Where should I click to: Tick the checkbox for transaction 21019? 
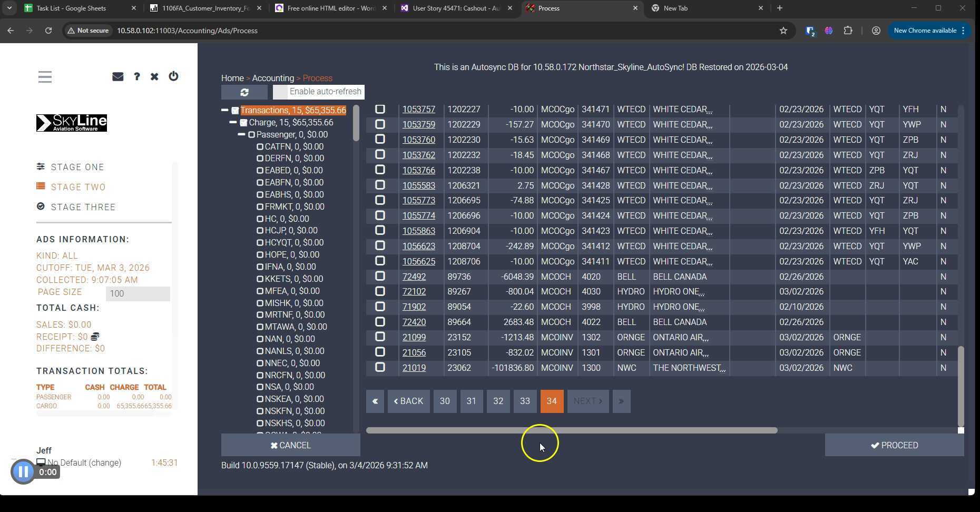[x=380, y=367]
